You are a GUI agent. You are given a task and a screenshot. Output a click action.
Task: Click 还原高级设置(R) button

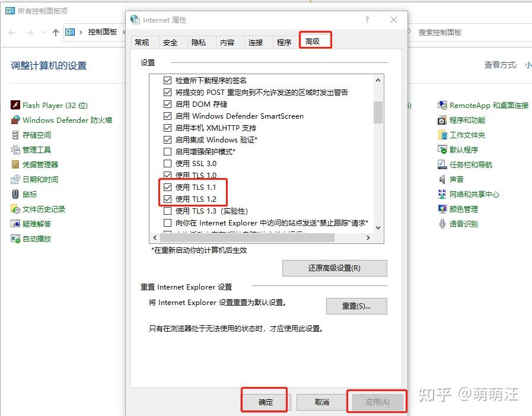(335, 268)
